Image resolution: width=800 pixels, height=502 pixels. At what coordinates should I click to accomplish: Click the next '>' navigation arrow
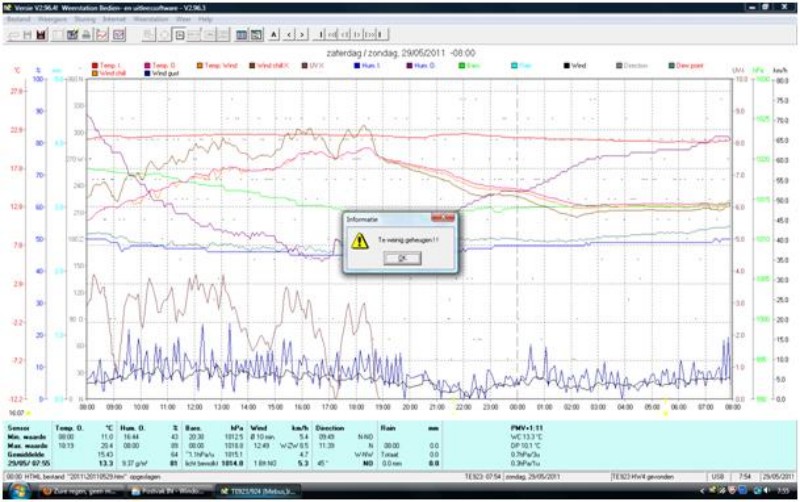[304, 35]
